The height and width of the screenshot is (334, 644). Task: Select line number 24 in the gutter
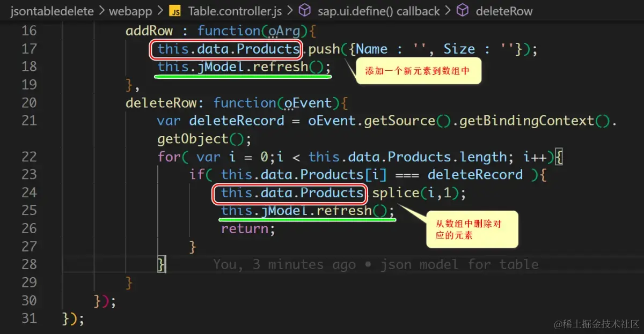29,192
